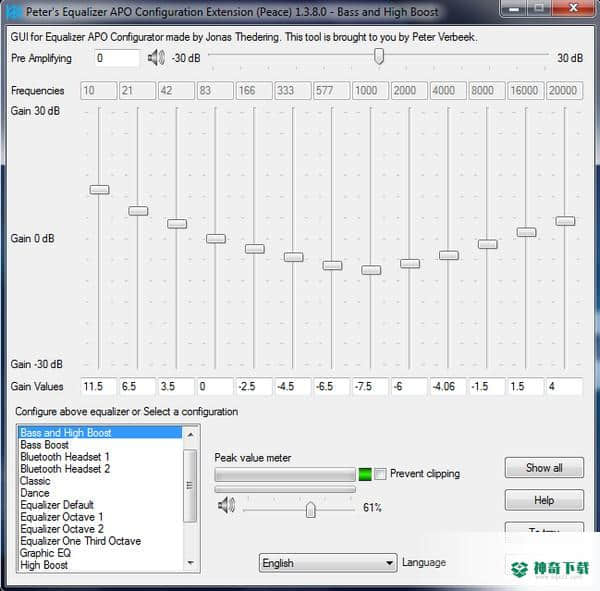This screenshot has width=600, height=591.
Task: Select the Graphic EQ configuration
Action: 101,553
